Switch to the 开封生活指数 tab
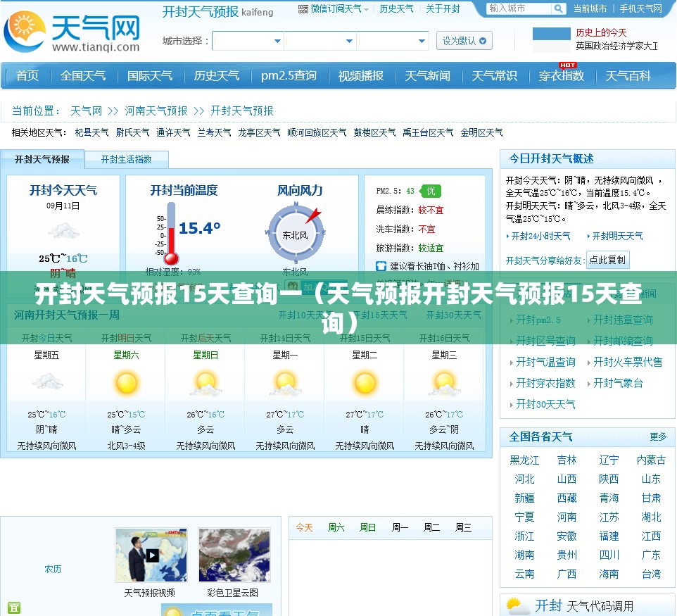This screenshot has width=677, height=616. [127, 159]
